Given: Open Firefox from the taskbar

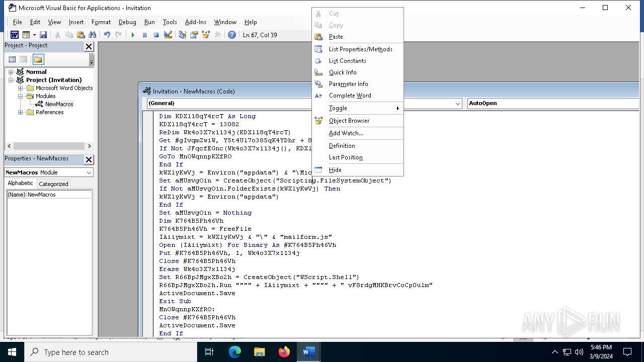Looking at the screenshot, I should [x=284, y=352].
